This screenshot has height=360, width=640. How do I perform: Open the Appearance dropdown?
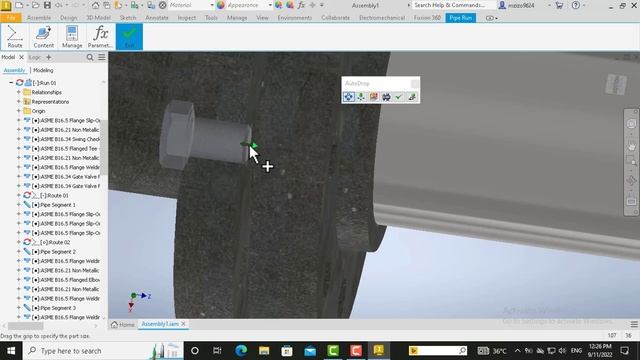point(270,5)
